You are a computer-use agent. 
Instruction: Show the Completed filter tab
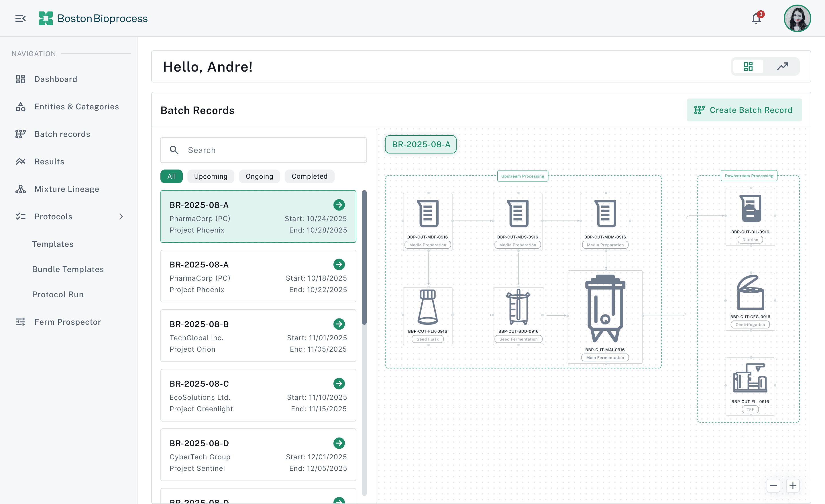(309, 176)
